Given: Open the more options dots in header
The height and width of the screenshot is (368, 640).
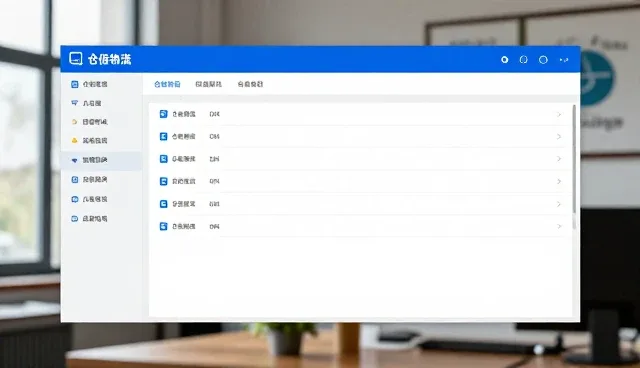Looking at the screenshot, I should coord(564,60).
